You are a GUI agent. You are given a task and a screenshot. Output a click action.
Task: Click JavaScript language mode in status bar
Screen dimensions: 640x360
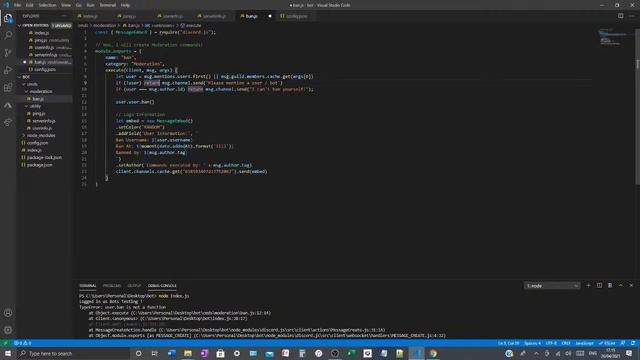[584, 343]
